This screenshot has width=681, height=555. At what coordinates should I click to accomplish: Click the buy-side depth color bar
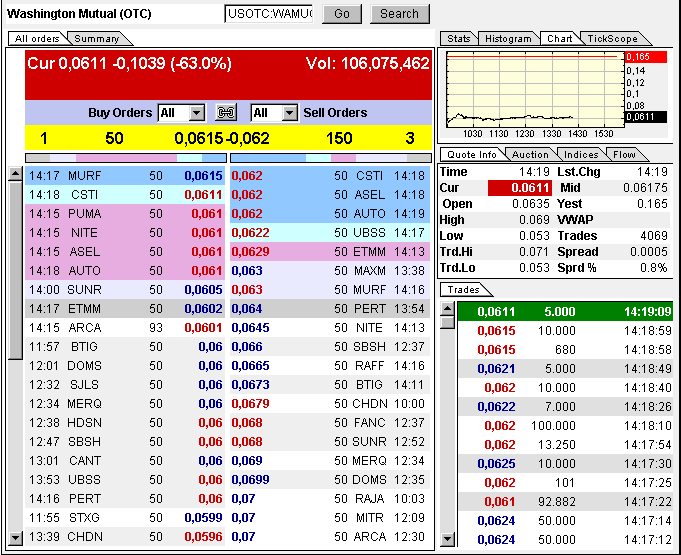(x=126, y=158)
